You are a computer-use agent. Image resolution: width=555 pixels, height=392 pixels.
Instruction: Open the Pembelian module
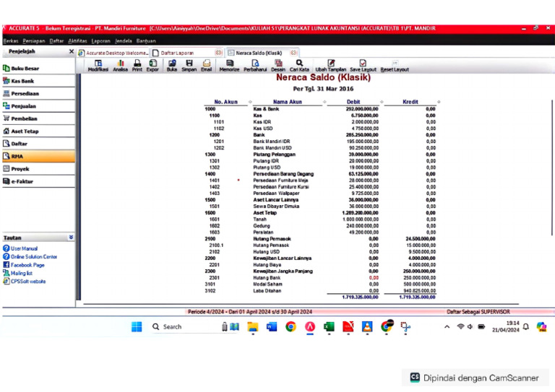tap(38, 119)
